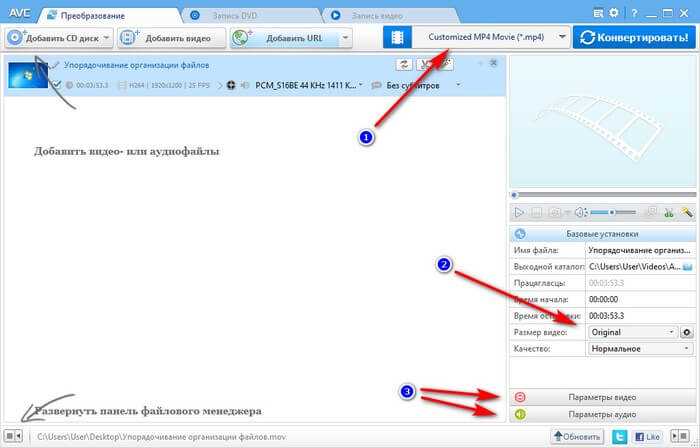This screenshot has height=448, width=700.
Task: Adjust the preview volume slider
Action: tap(613, 212)
